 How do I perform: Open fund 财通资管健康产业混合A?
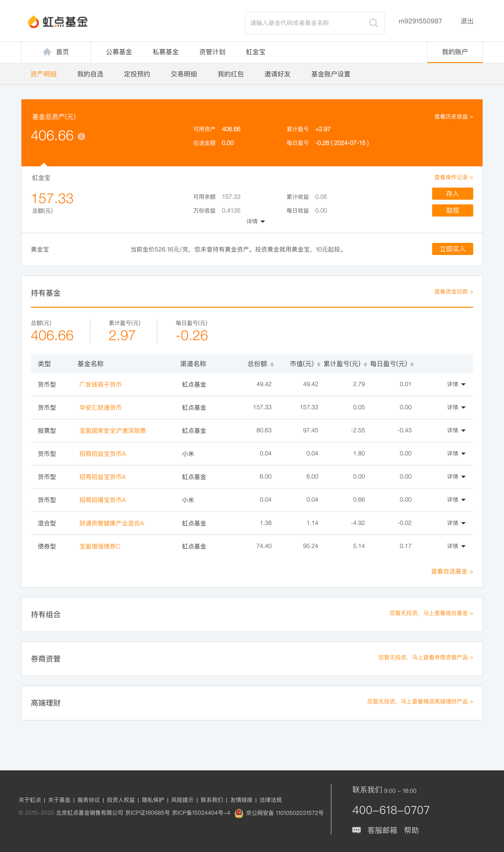click(x=111, y=523)
